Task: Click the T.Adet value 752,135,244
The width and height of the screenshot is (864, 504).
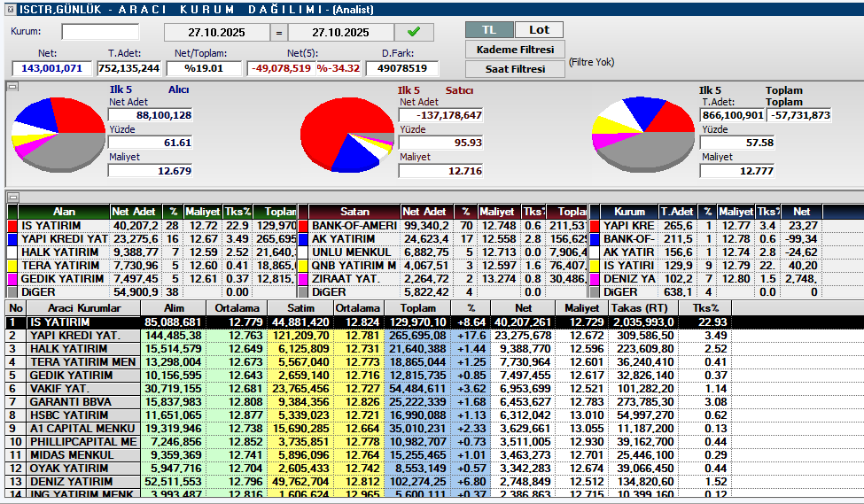Action: pos(129,68)
